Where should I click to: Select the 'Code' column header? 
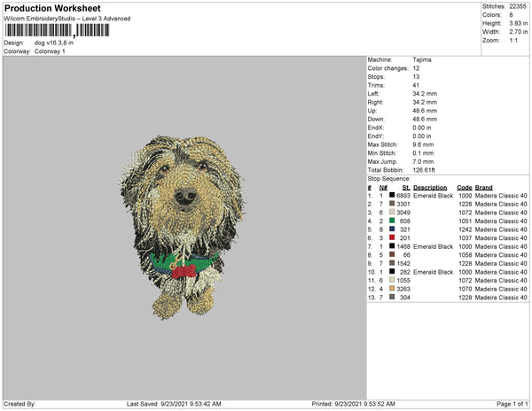465,188
